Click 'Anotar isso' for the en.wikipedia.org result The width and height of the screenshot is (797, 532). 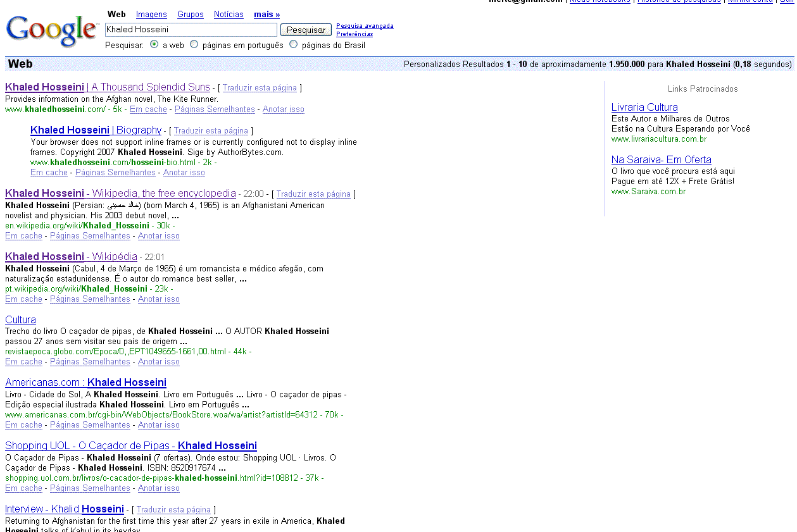click(159, 236)
